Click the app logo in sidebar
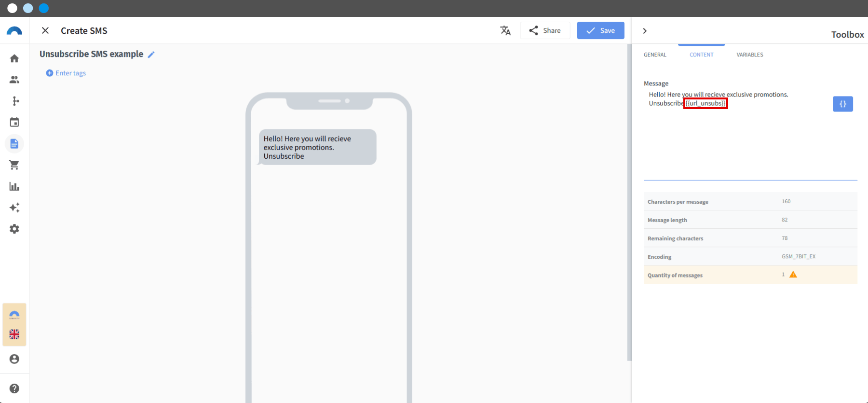 pos(14,31)
